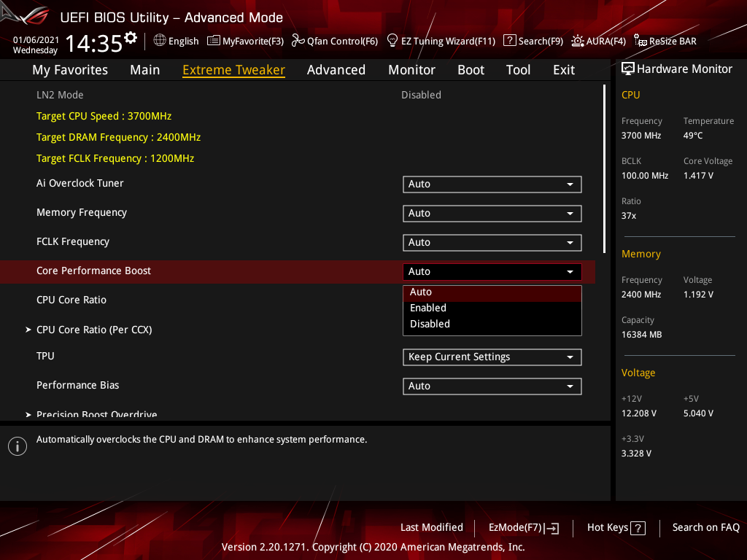Click CPU temperature 49°C value
This screenshot has height=560, width=747.
pos(693,136)
